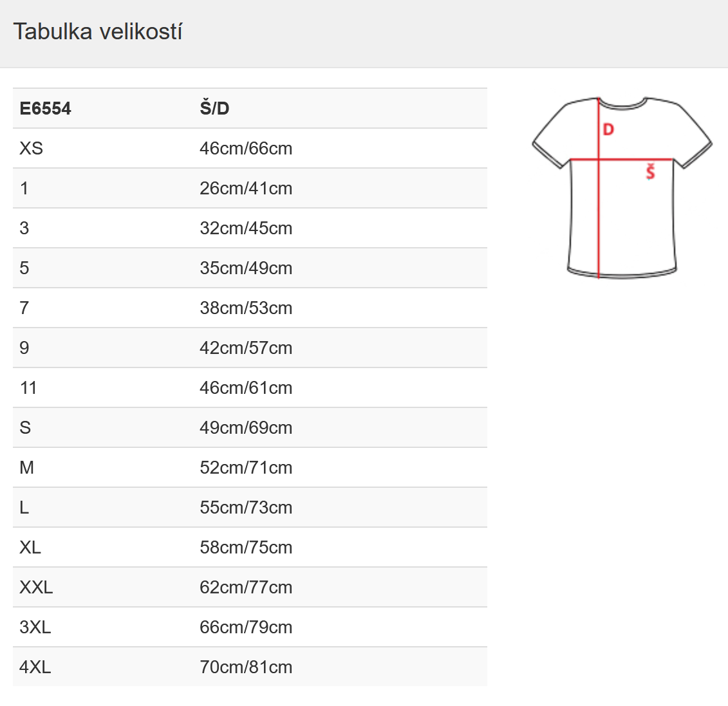Select the S size row
This screenshot has width=728, height=706.
250,428
